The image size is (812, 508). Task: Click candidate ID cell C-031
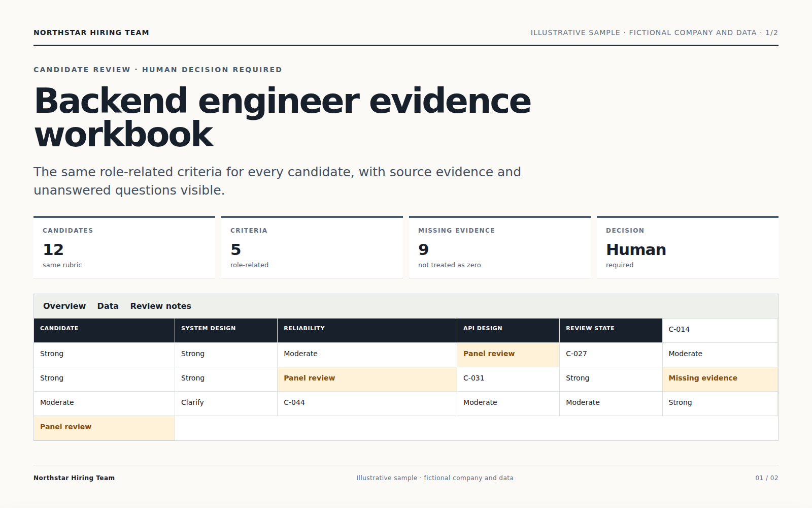pos(508,379)
